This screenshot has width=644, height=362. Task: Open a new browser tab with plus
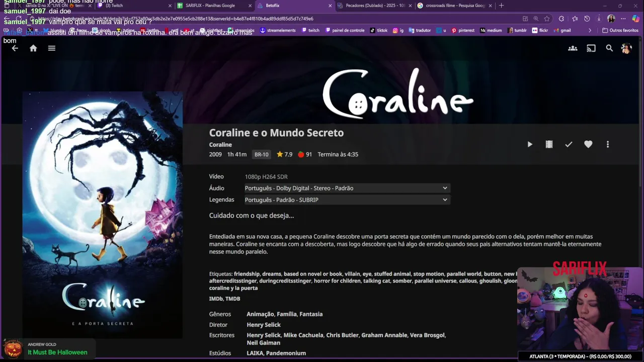click(x=501, y=6)
